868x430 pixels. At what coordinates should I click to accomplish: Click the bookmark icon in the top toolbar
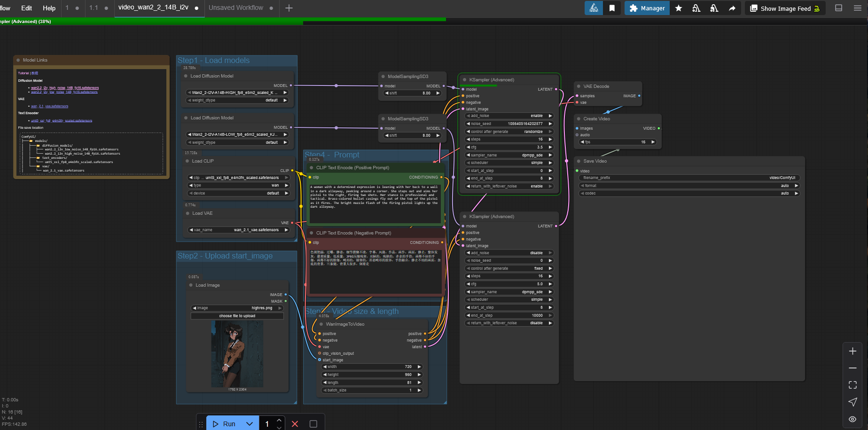[612, 8]
